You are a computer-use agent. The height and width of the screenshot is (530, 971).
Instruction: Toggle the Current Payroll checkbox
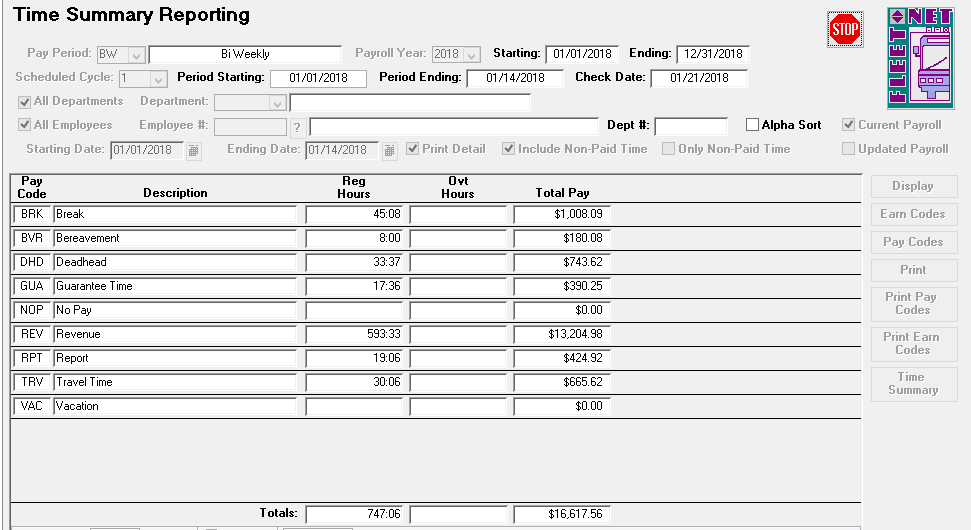pyautogui.click(x=849, y=125)
